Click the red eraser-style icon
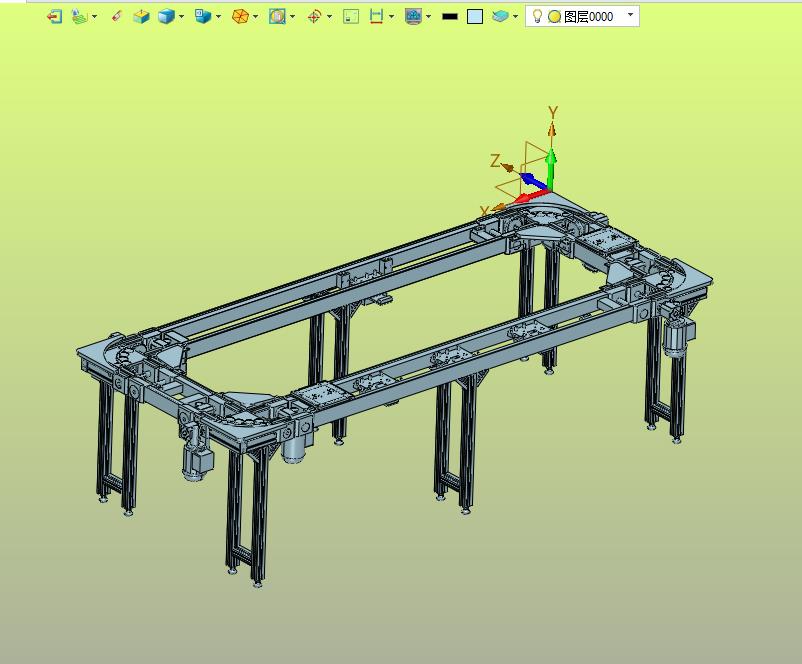This screenshot has width=802, height=664. [117, 17]
